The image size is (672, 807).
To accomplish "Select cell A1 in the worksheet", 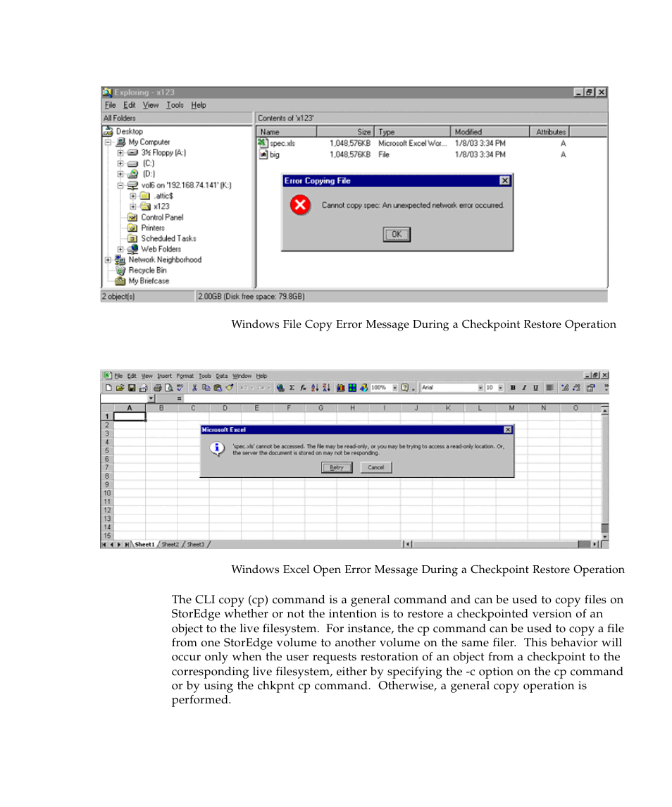I will pyautogui.click(x=130, y=417).
